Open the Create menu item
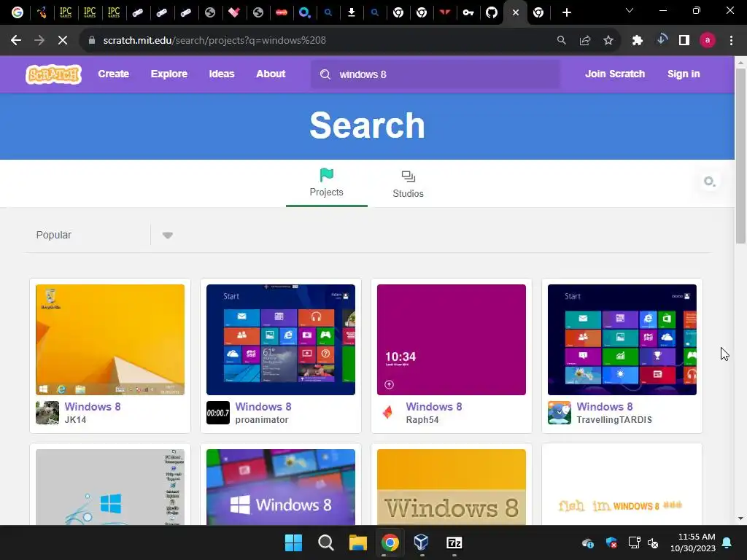Screen dimensions: 747x560 click(x=113, y=74)
